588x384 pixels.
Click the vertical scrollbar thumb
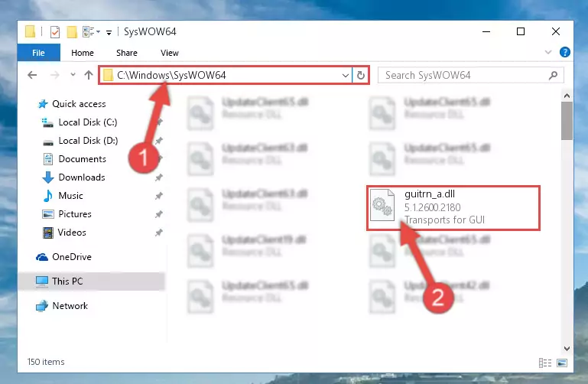pos(567,121)
